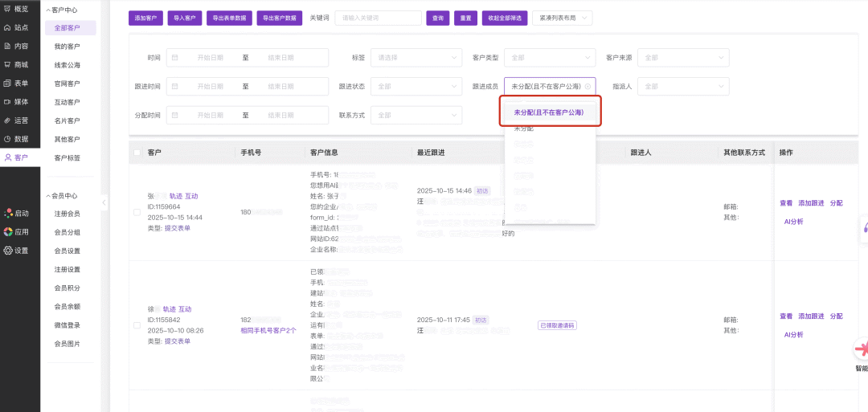The image size is (868, 412).
Task: Select the checkbox for customer ID:1155842
Action: (x=137, y=325)
